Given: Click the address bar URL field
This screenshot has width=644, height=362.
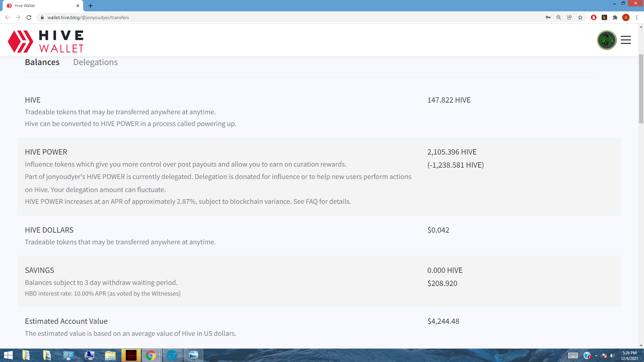Looking at the screenshot, I should [288, 17].
